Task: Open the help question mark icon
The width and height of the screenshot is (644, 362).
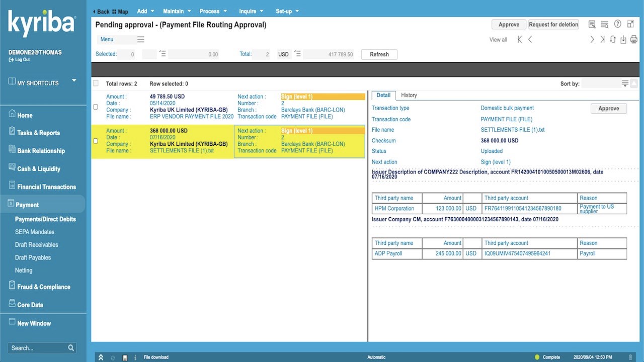Action: (618, 24)
